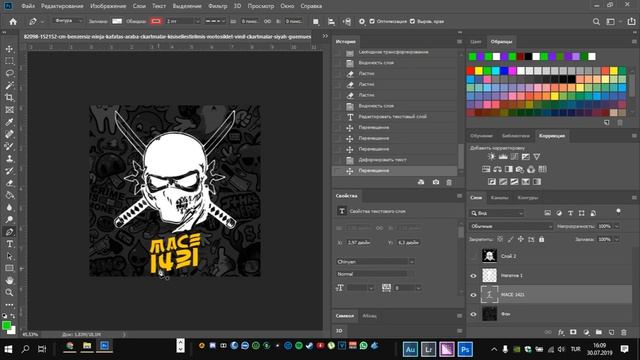The width and height of the screenshot is (640, 360).
Task: Toggle visibility of Слой 2 layer
Action: [473, 256]
